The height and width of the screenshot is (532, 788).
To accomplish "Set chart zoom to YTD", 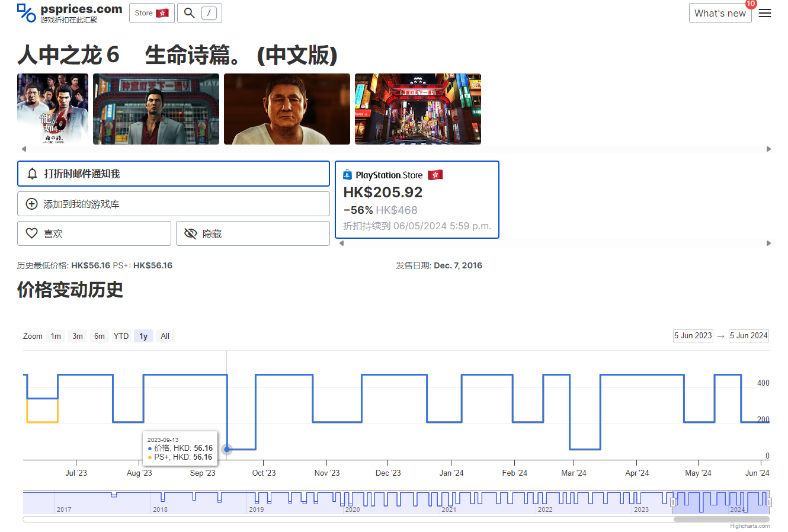I will 121,336.
